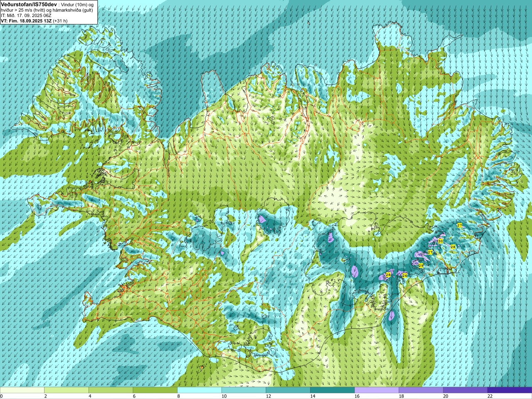532x399 pixels.
Task: Click the violet 20–22 m/s legend swatch
Action: tap(465, 390)
